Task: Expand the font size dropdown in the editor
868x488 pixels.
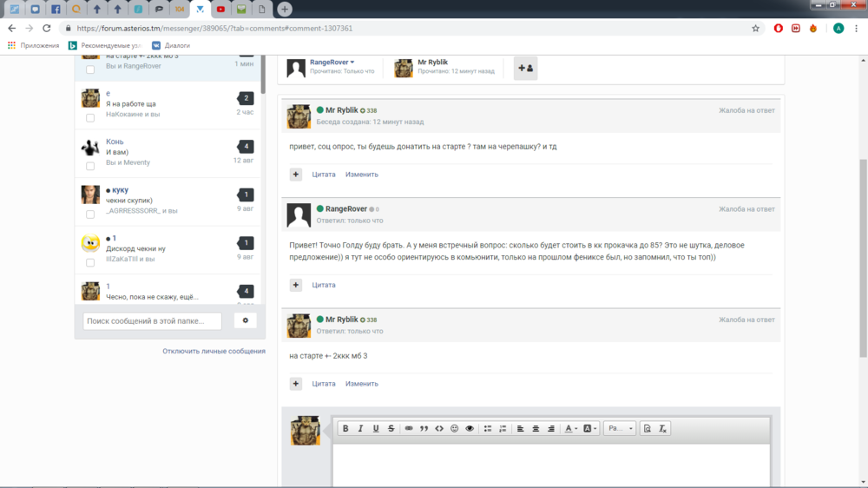Action: pyautogui.click(x=620, y=428)
